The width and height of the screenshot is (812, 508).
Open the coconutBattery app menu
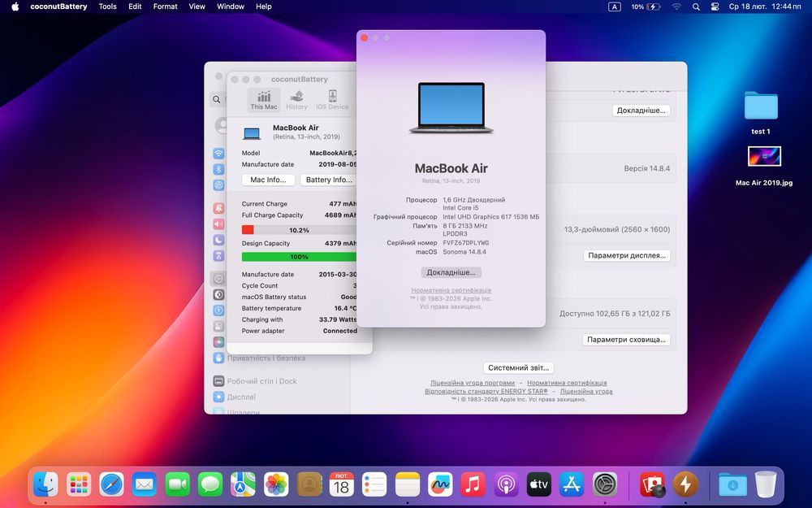[58, 7]
